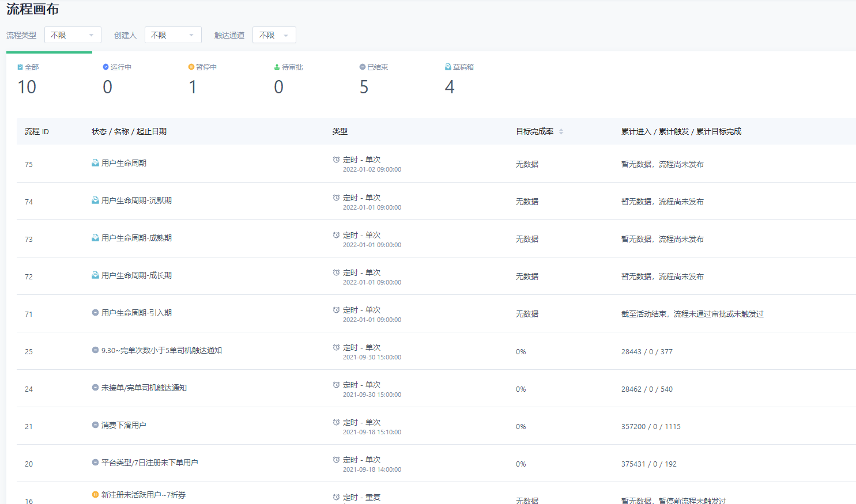Click paused status icon for 新注册未活跃用户~7折券
The height and width of the screenshot is (504, 856).
pos(95,495)
